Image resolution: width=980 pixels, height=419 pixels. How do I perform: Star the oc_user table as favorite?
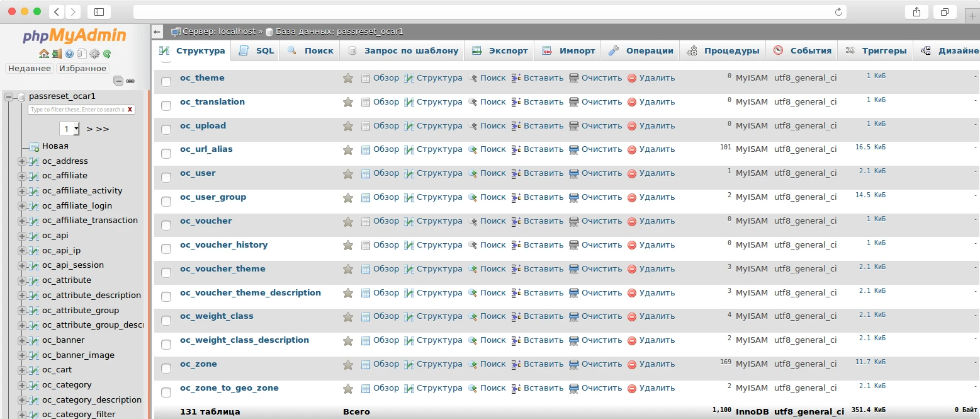click(347, 173)
